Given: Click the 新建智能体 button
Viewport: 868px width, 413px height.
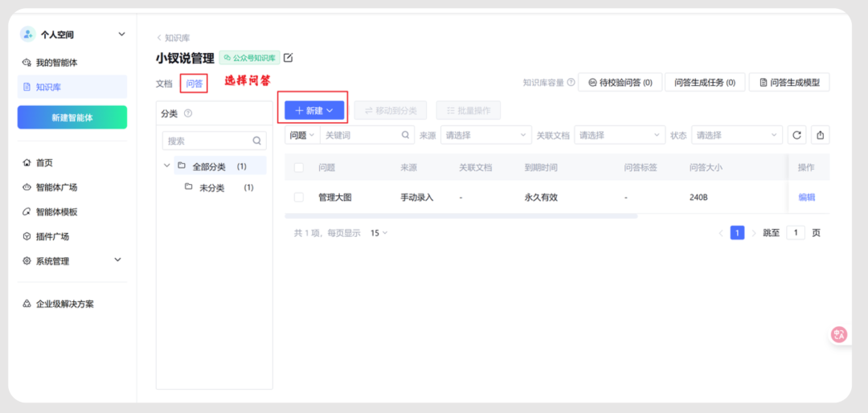Looking at the screenshot, I should [72, 117].
